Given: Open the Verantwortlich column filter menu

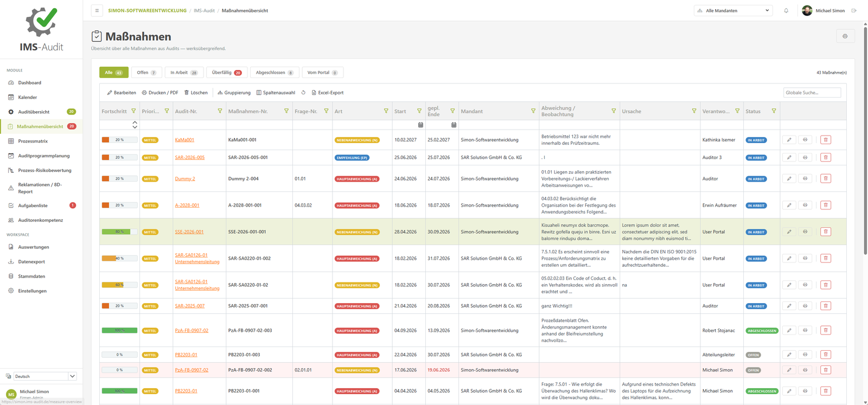Looking at the screenshot, I should (x=737, y=111).
